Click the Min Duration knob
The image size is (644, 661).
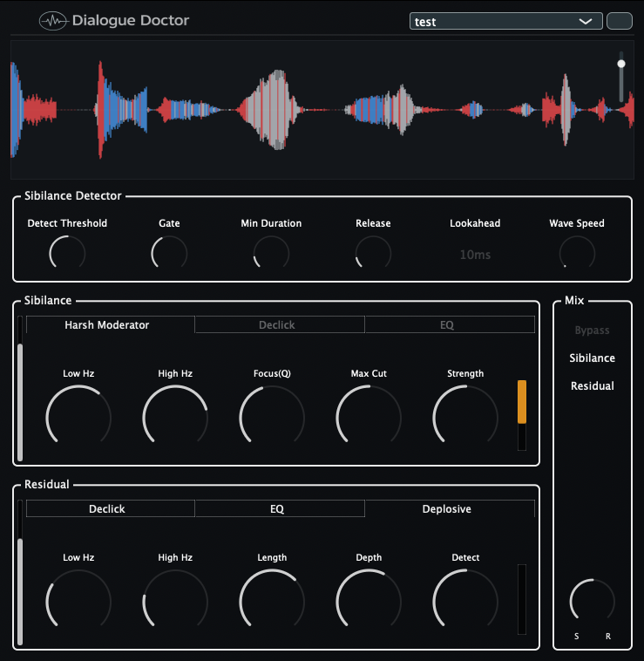(271, 254)
